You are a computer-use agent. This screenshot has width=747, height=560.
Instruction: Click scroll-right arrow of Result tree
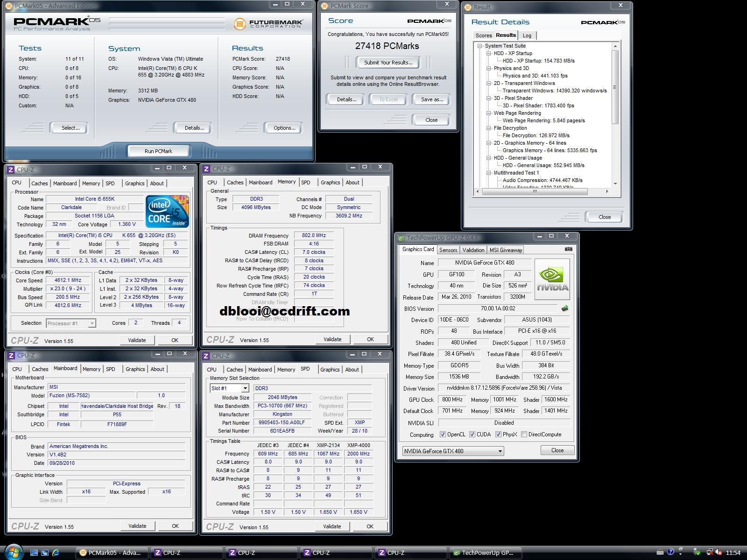(x=606, y=191)
